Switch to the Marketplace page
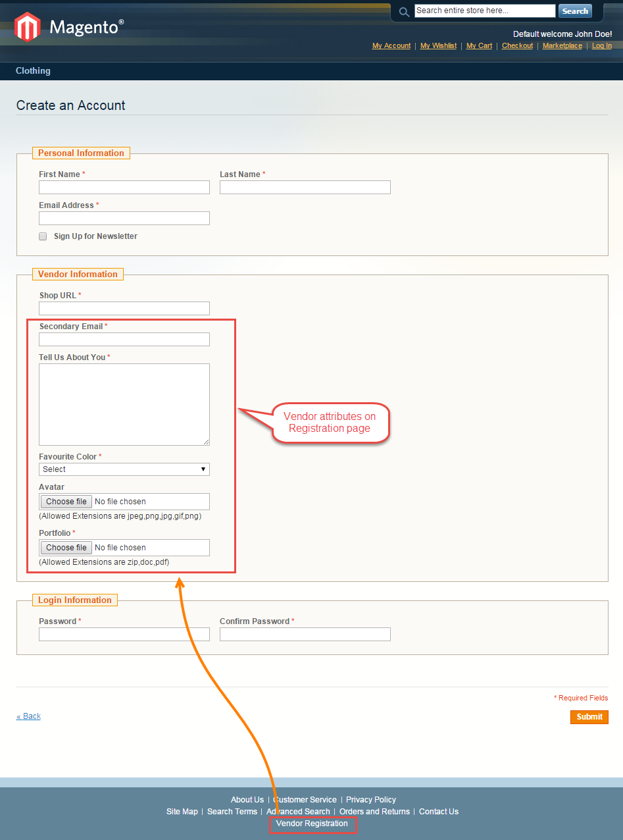 click(562, 45)
